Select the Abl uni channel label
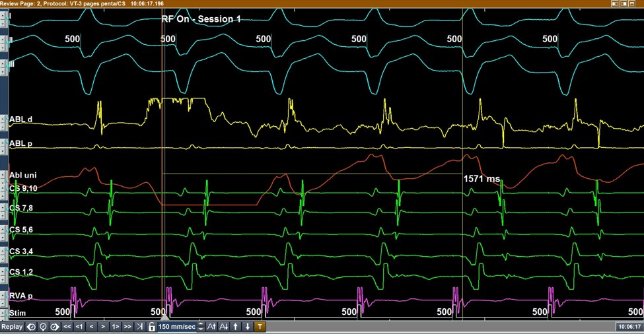 pos(23,175)
